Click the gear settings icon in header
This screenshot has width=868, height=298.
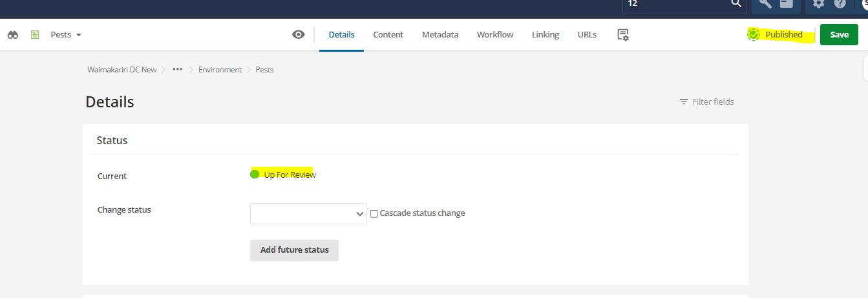pyautogui.click(x=819, y=3)
